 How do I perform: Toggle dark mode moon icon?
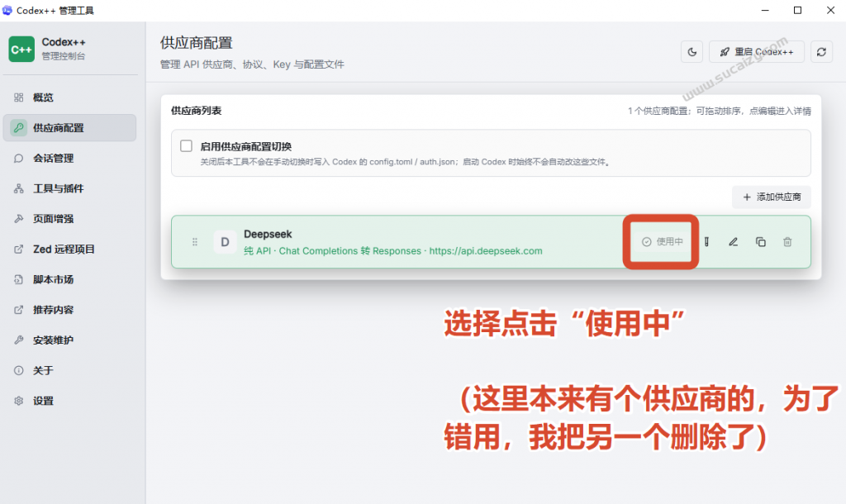coord(692,52)
